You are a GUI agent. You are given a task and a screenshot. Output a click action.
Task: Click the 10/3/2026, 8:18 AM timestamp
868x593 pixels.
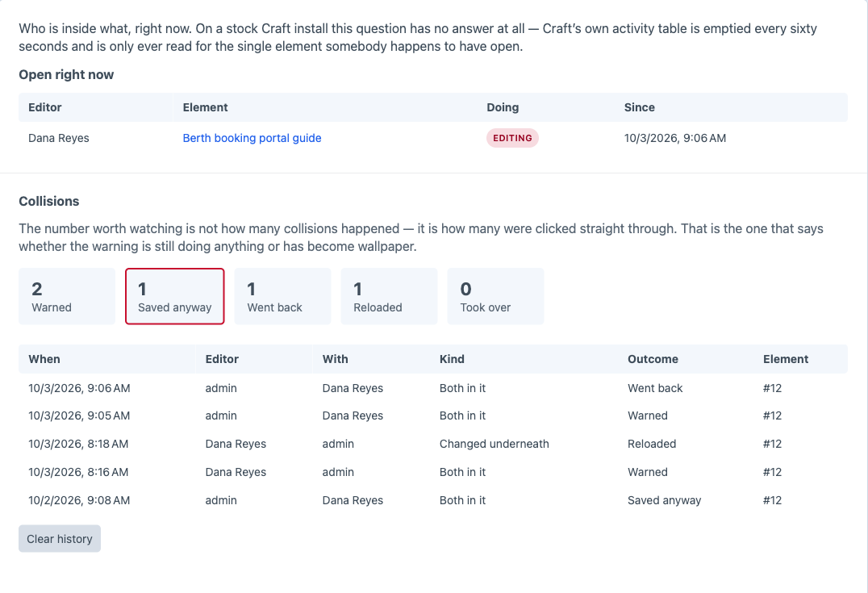78,444
